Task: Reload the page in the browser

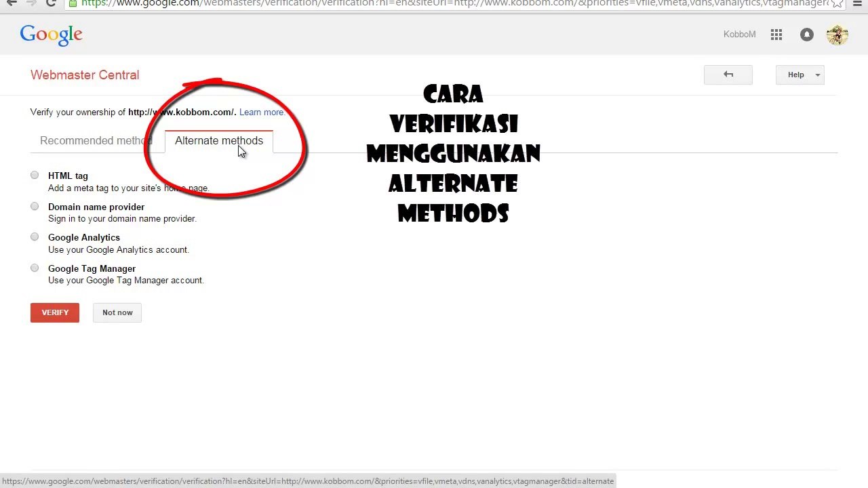Action: point(51,3)
